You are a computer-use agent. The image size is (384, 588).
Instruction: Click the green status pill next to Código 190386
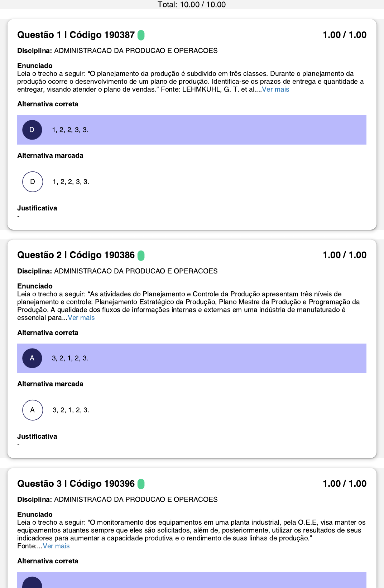[x=141, y=256]
